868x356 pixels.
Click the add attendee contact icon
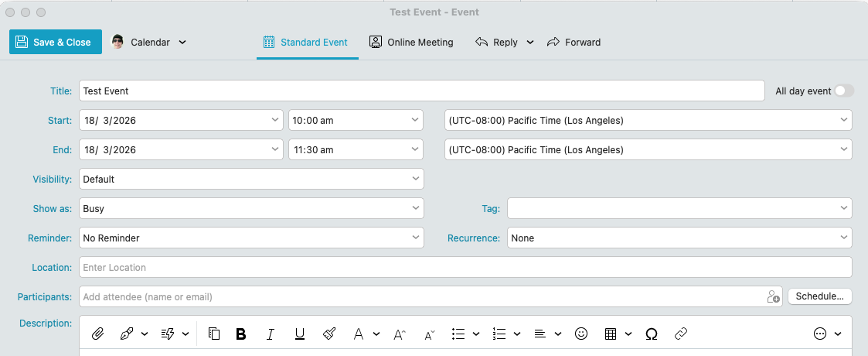(773, 296)
